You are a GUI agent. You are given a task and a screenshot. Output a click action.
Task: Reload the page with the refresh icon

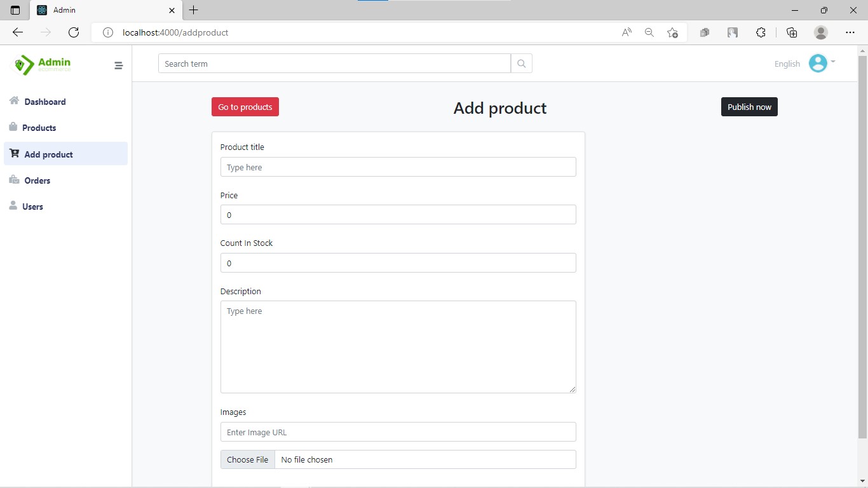click(x=74, y=32)
